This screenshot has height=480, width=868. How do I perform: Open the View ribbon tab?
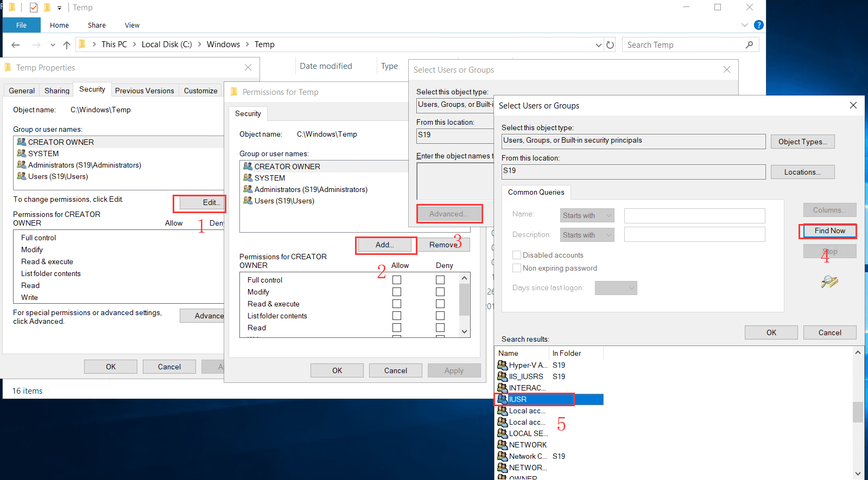[x=132, y=25]
